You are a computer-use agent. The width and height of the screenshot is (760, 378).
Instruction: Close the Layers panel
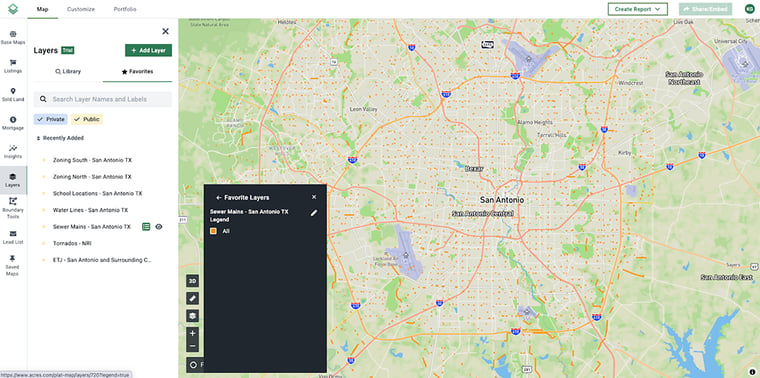[x=165, y=32]
